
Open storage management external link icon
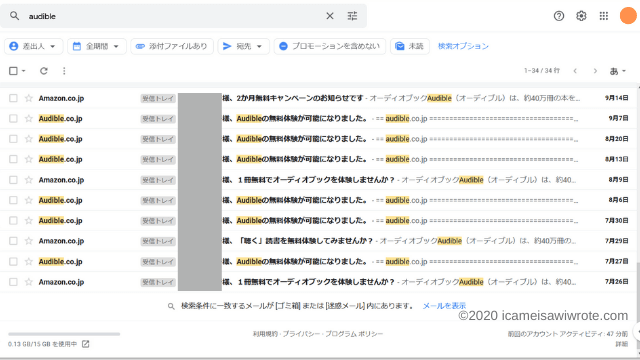click(x=85, y=344)
